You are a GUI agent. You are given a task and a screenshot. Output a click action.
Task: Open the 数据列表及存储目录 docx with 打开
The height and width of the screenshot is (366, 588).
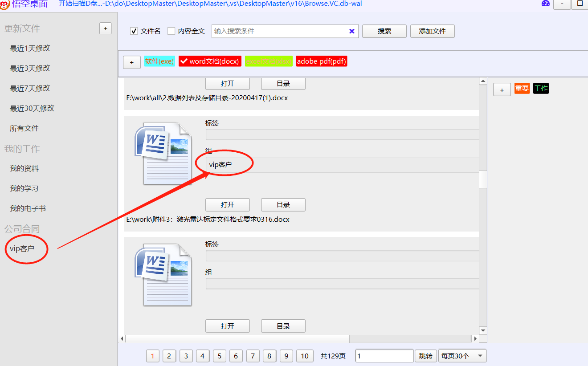tap(228, 83)
